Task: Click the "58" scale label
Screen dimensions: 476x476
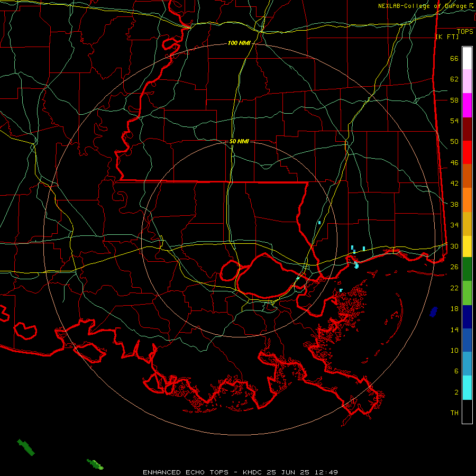Action: (x=454, y=100)
